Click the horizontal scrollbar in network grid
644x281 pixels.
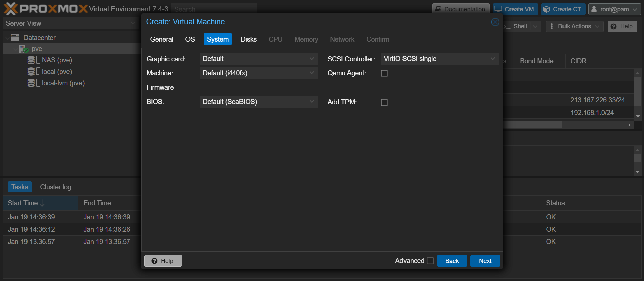533,125
